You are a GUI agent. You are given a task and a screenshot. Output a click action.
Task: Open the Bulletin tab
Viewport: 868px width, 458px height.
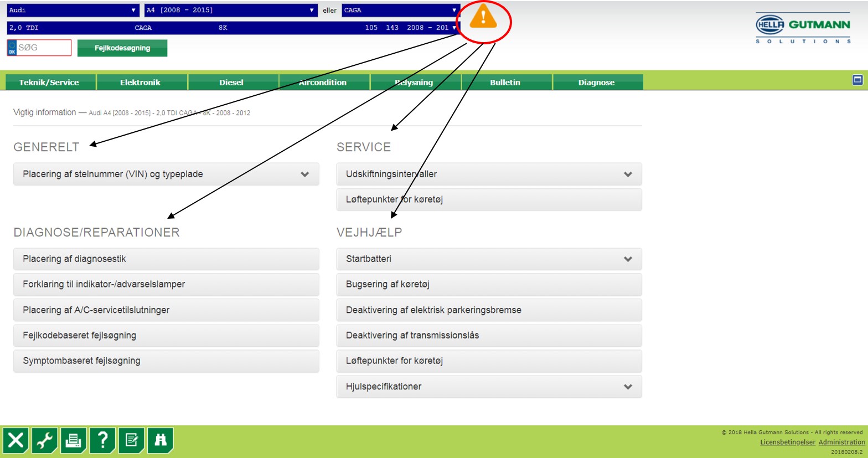[x=505, y=82]
